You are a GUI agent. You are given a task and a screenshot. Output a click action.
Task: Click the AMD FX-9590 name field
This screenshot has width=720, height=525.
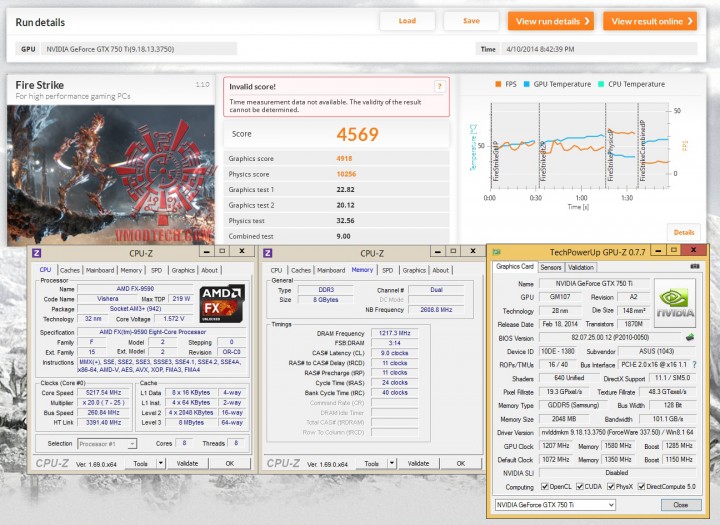point(135,289)
